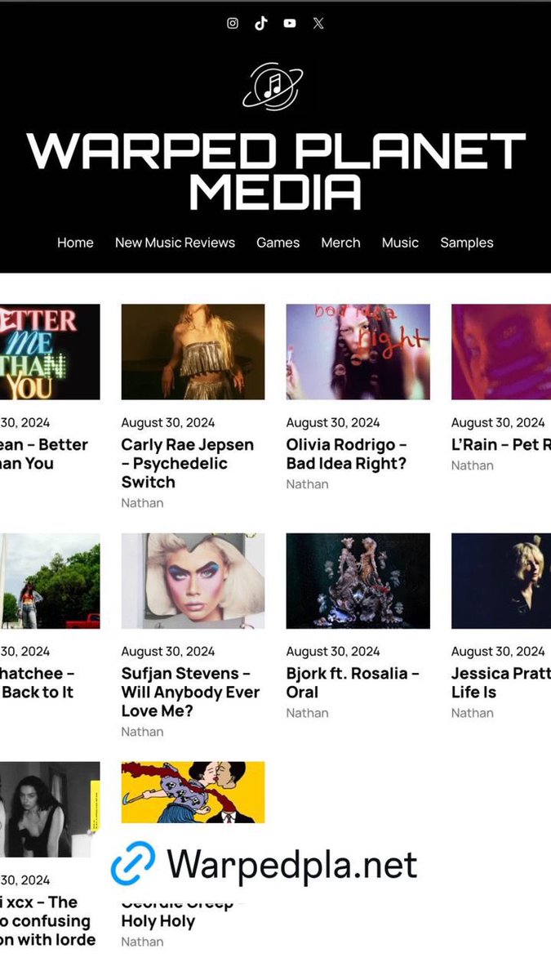Click the Bjork Oral cover thumbnail

[x=358, y=581]
